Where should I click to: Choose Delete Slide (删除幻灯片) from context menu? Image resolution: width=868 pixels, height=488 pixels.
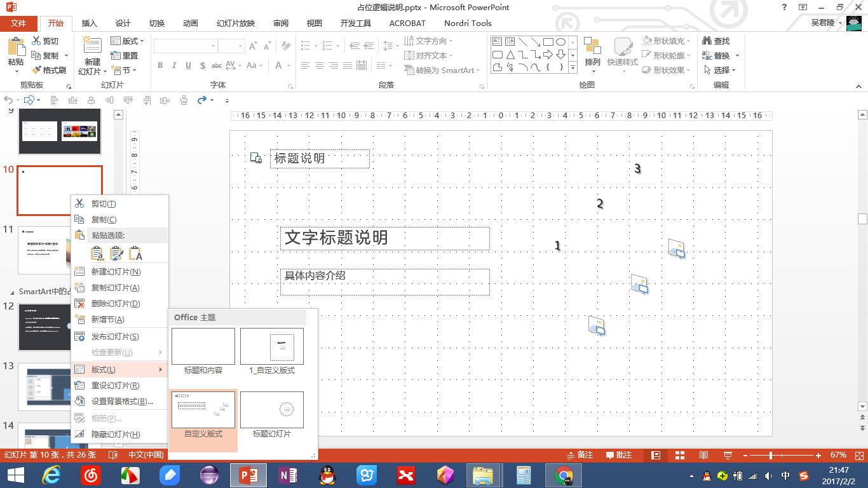tap(115, 304)
